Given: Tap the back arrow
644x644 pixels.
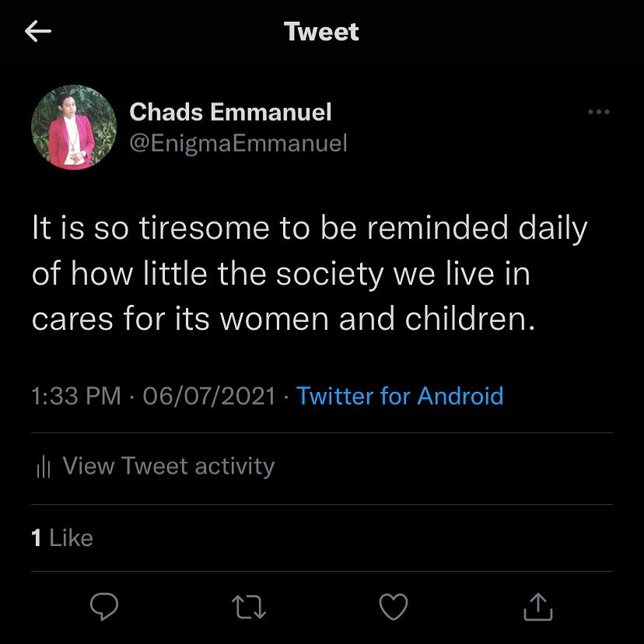Looking at the screenshot, I should pos(38,31).
